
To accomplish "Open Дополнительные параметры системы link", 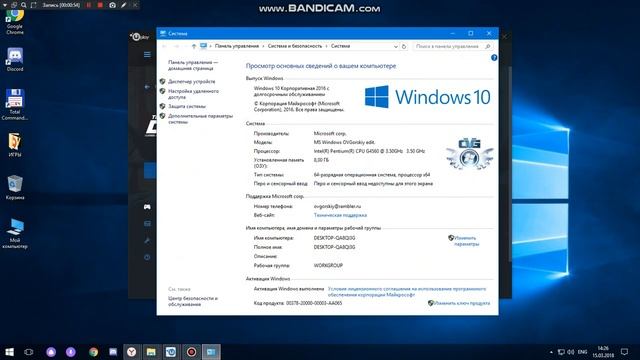I will 200,119.
